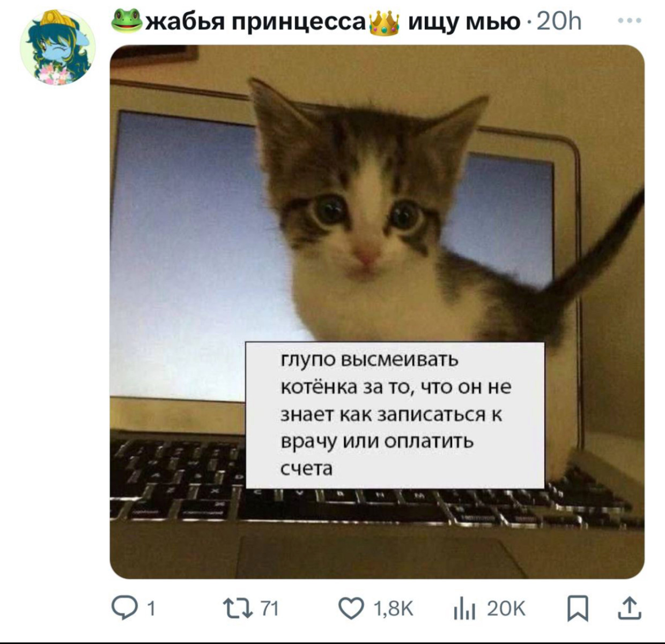Click the ищу мью part of the name
The image size is (665, 644).
click(x=464, y=23)
